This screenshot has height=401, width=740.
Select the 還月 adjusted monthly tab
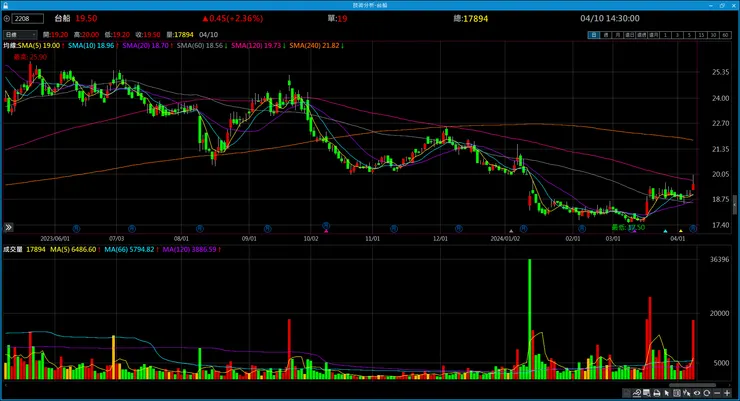tap(653, 35)
